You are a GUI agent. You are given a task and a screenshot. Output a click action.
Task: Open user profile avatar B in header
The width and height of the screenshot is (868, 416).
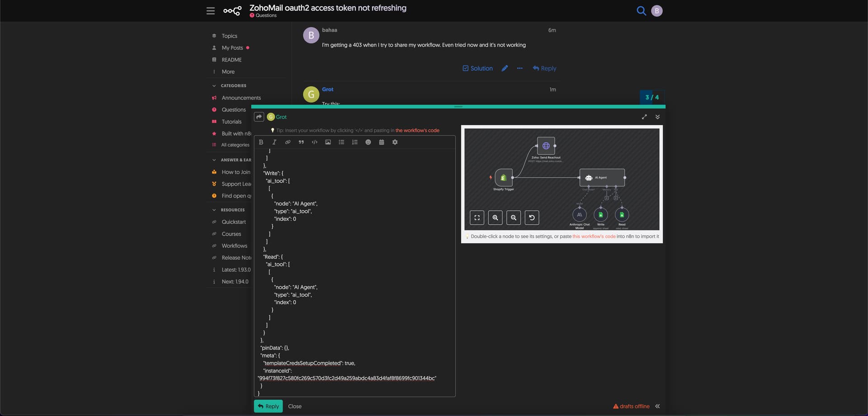click(657, 11)
